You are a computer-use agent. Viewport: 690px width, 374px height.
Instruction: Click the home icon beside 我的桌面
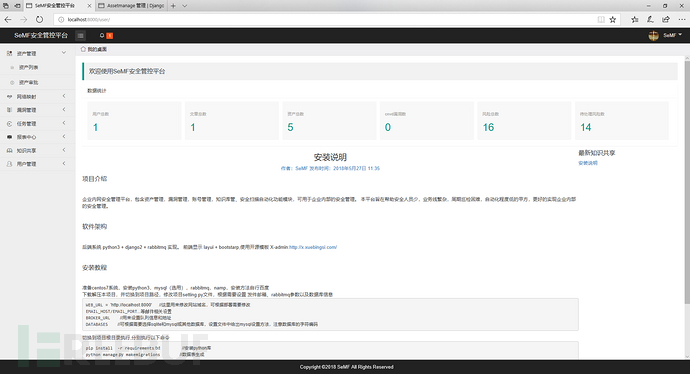coord(83,49)
